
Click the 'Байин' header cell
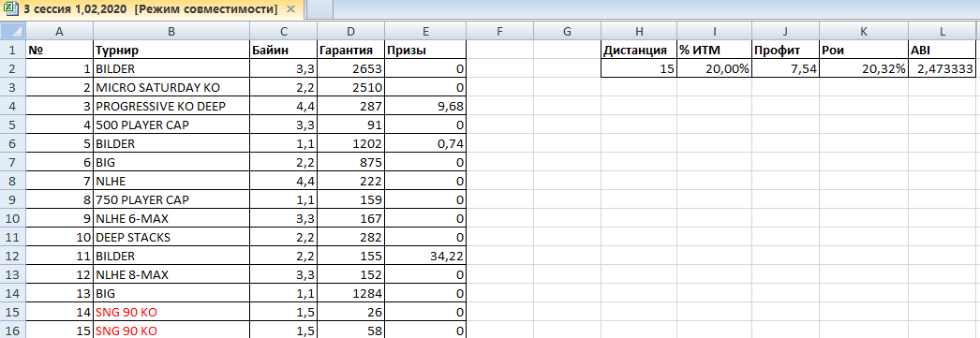pyautogui.click(x=283, y=50)
